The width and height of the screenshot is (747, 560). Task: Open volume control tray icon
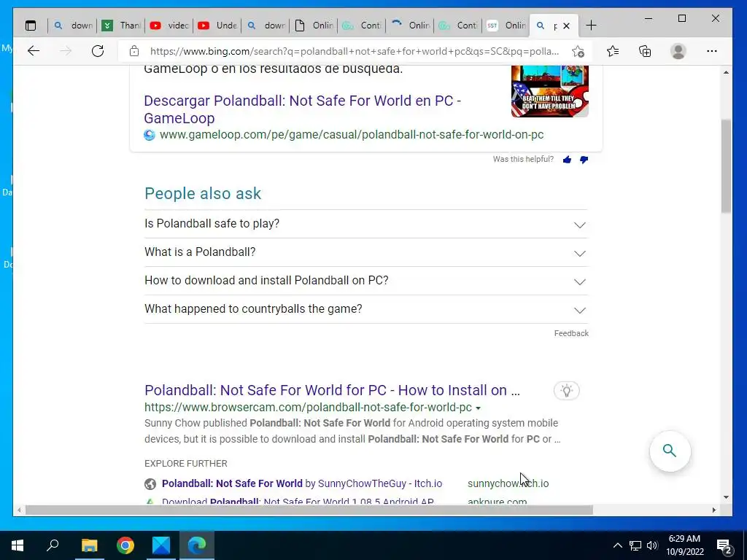click(x=652, y=545)
